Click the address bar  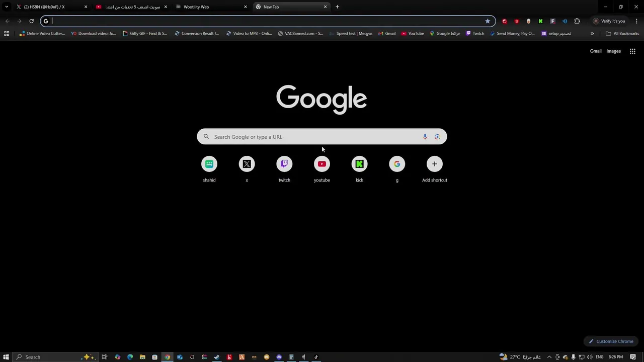click(x=267, y=21)
